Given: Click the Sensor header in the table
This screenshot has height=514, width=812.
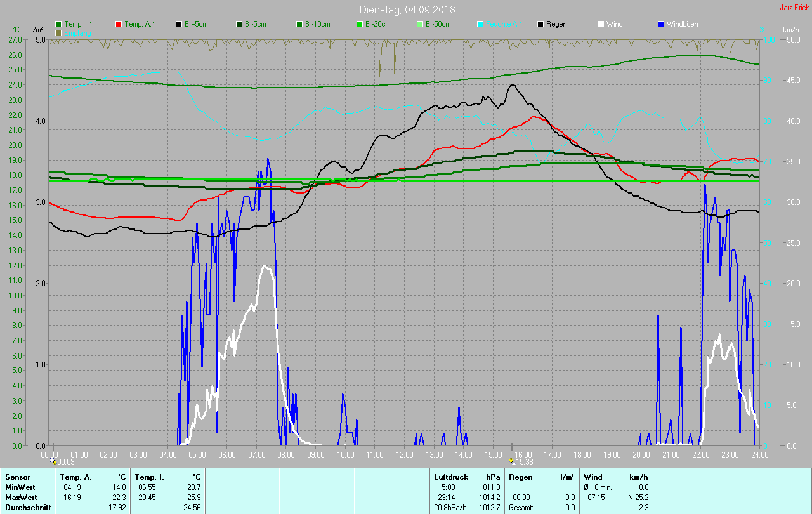Looking at the screenshot, I should click(16, 477).
